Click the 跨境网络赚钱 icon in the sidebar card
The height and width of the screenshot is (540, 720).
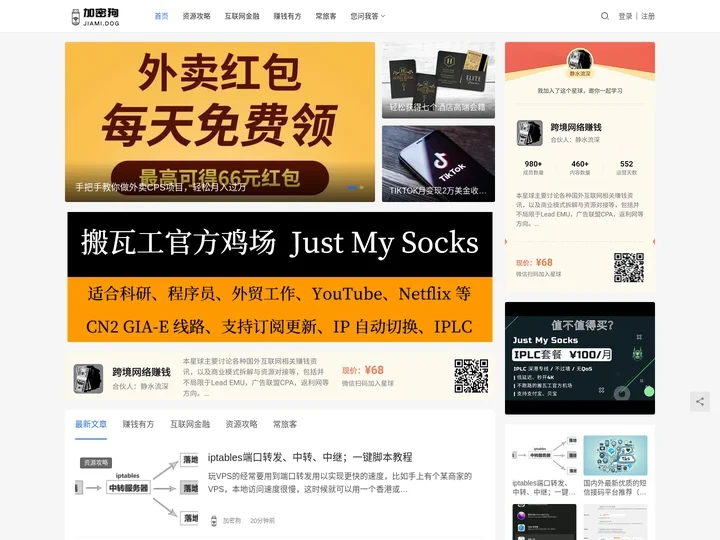point(529,133)
